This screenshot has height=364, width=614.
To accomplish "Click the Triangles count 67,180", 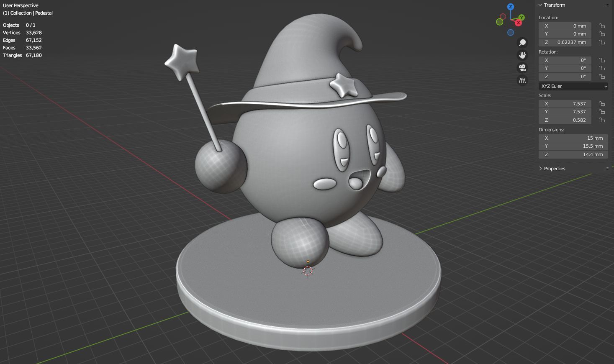I will point(34,55).
